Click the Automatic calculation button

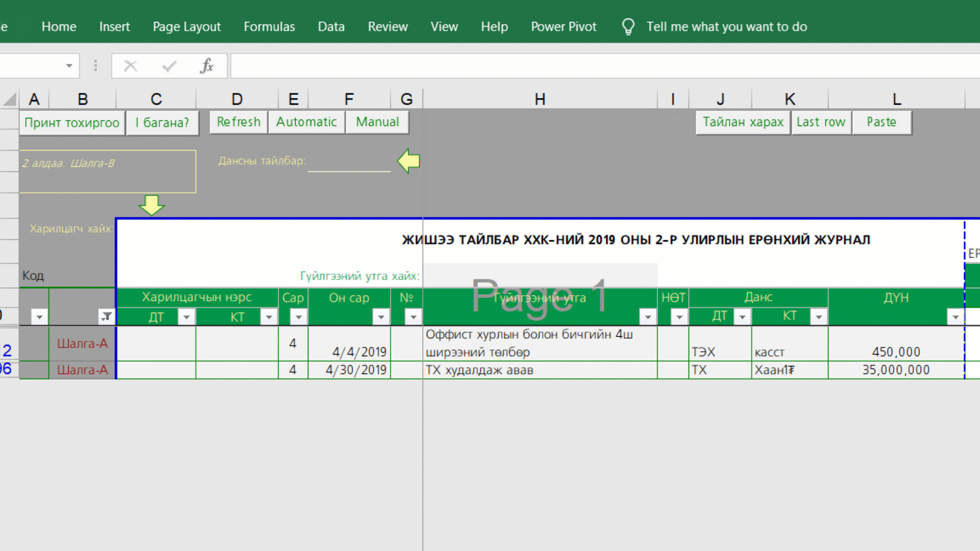(x=306, y=122)
